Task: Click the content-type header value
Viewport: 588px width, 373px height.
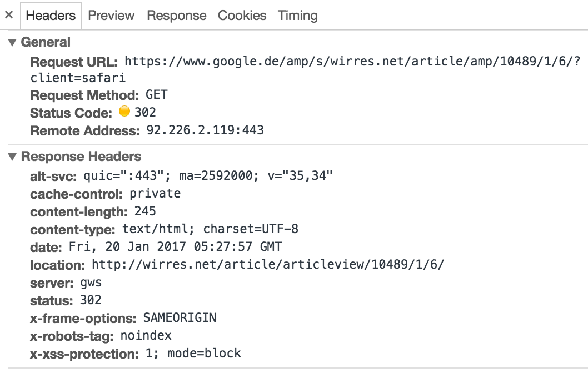Action: [x=210, y=229]
